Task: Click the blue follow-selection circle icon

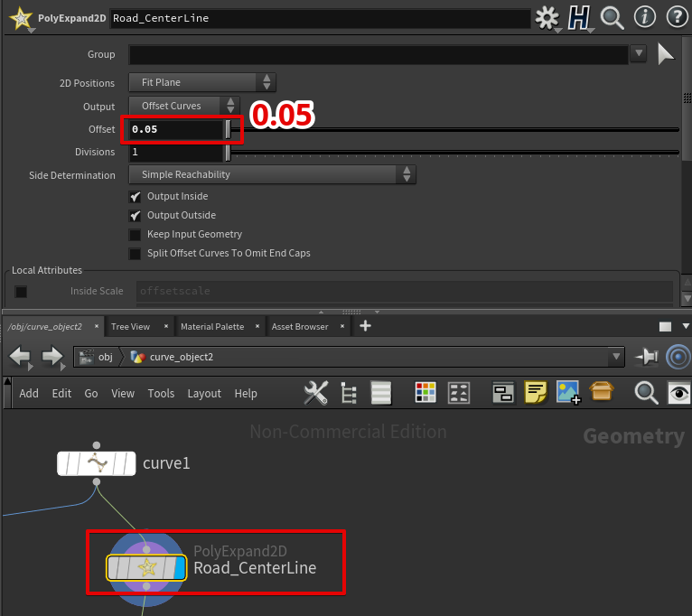Action: pos(678,357)
